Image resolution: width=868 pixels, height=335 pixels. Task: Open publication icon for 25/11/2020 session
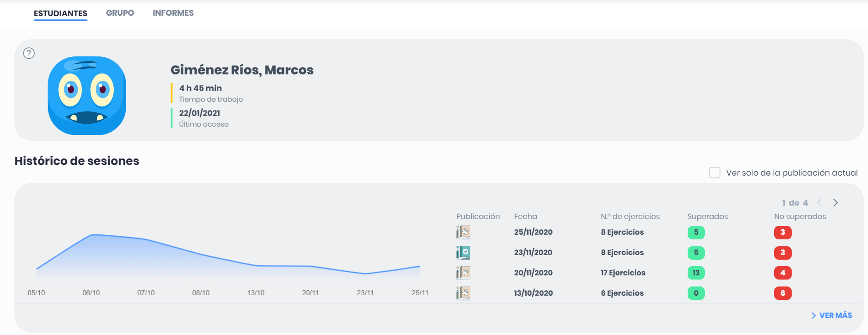463,232
